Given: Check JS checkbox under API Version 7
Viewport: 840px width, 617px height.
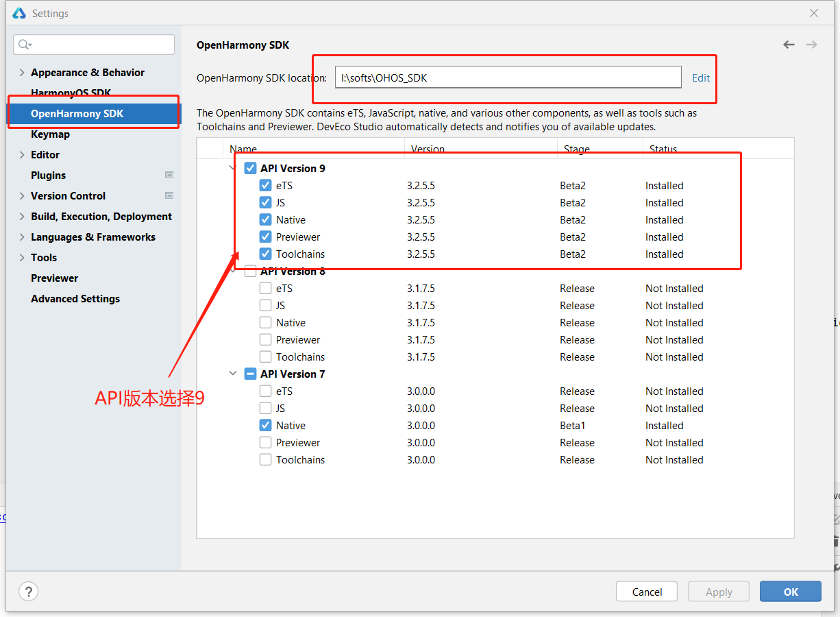Looking at the screenshot, I should 265,409.
